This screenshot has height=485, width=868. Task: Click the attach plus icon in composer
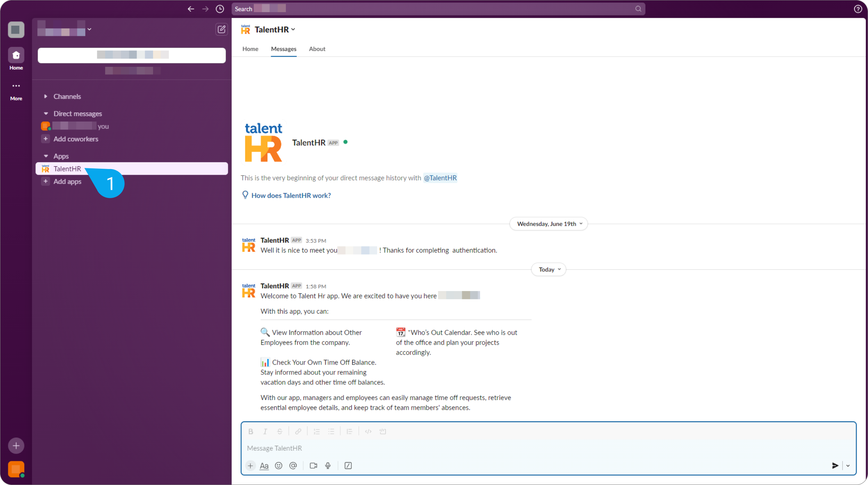[250, 466]
